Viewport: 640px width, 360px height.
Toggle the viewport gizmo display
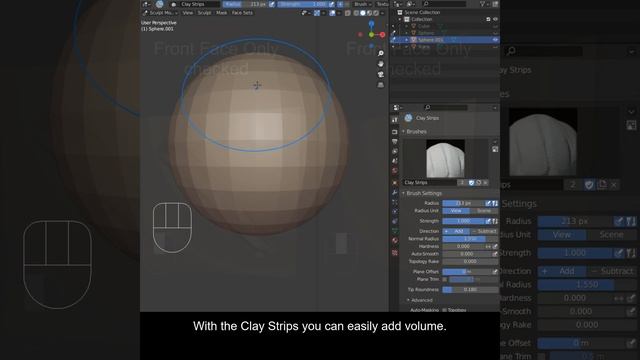click(317, 13)
